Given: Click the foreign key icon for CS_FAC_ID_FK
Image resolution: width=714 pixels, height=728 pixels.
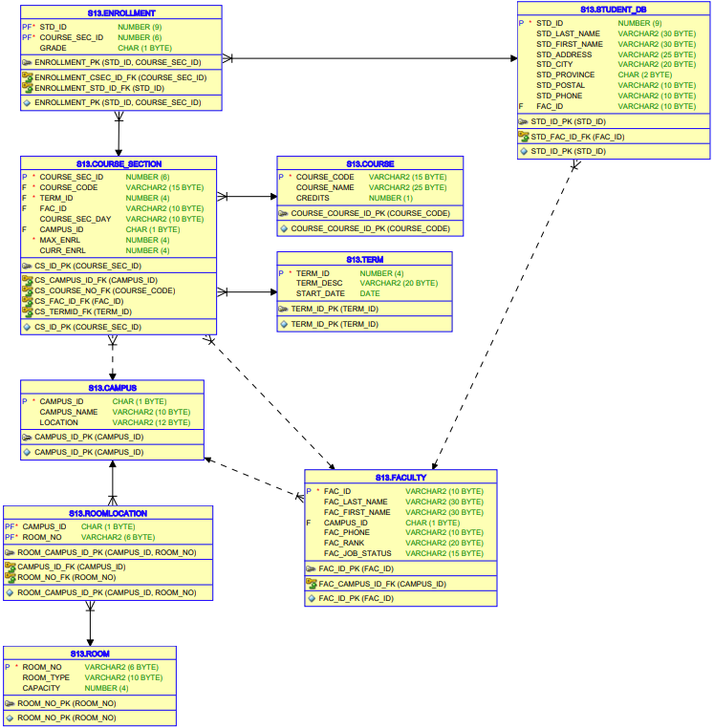Looking at the screenshot, I should 28,300.
